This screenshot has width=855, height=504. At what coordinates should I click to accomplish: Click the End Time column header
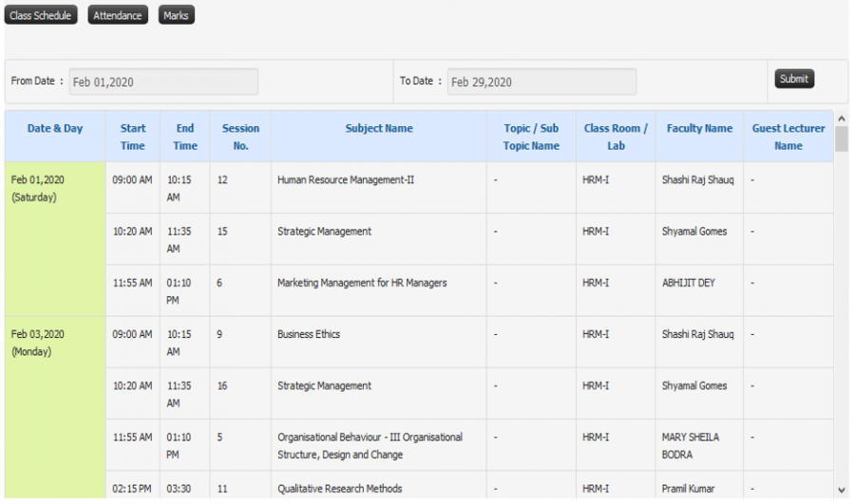(x=185, y=137)
